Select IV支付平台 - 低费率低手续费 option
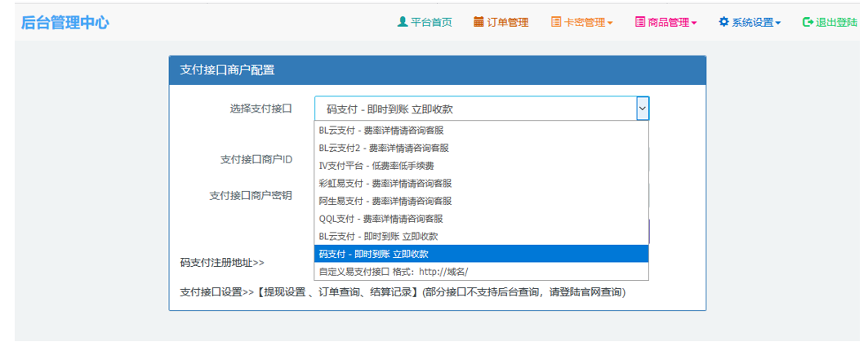Image resolution: width=868 pixels, height=351 pixels. coord(481,166)
